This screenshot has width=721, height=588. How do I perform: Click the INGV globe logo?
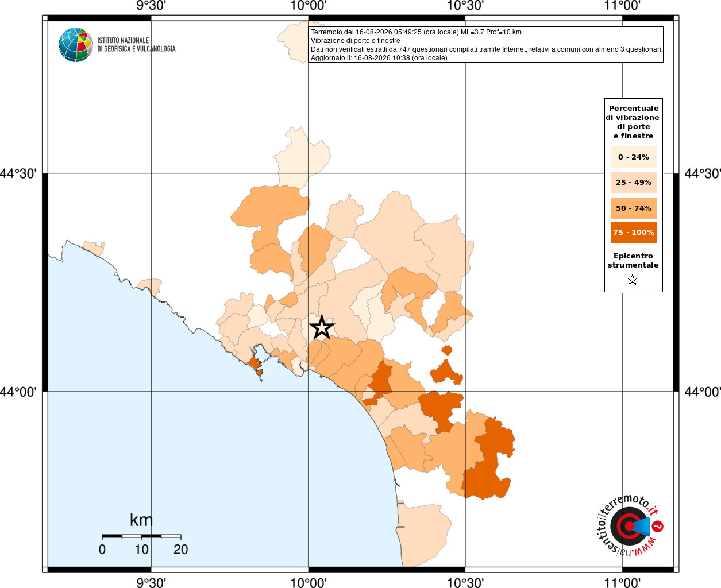76,45
